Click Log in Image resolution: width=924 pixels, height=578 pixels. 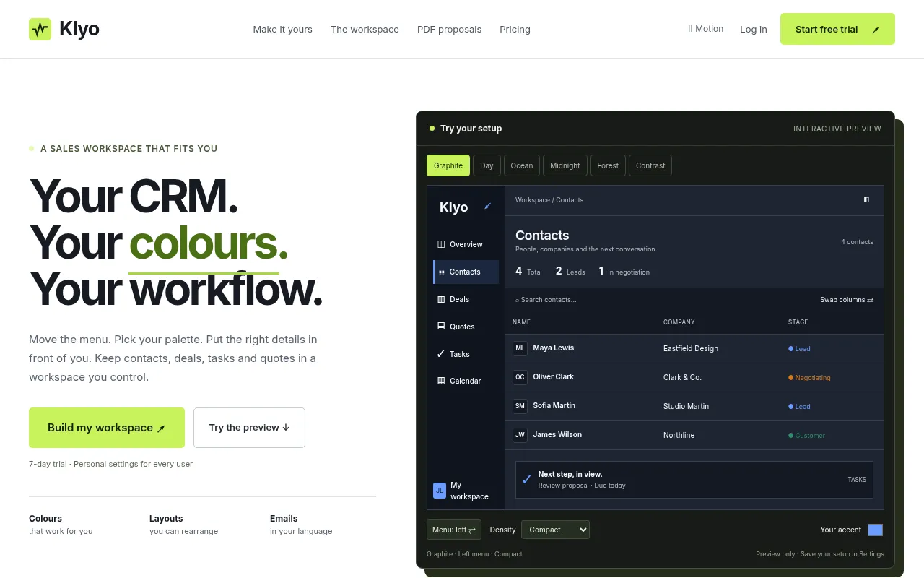pyautogui.click(x=754, y=29)
